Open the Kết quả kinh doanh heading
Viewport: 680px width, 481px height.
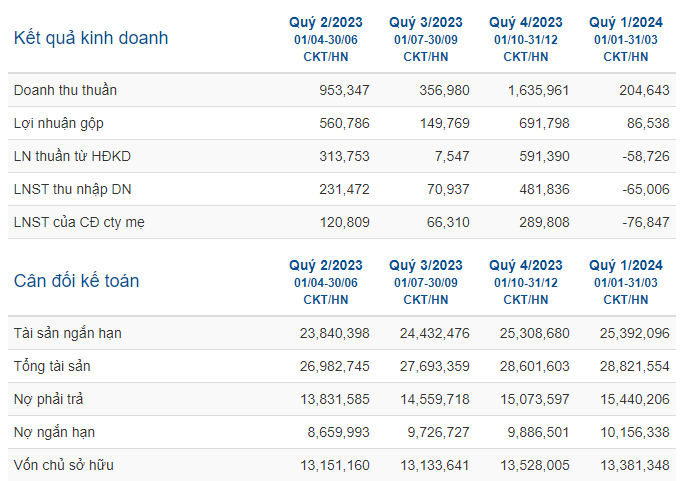pyautogui.click(x=91, y=39)
